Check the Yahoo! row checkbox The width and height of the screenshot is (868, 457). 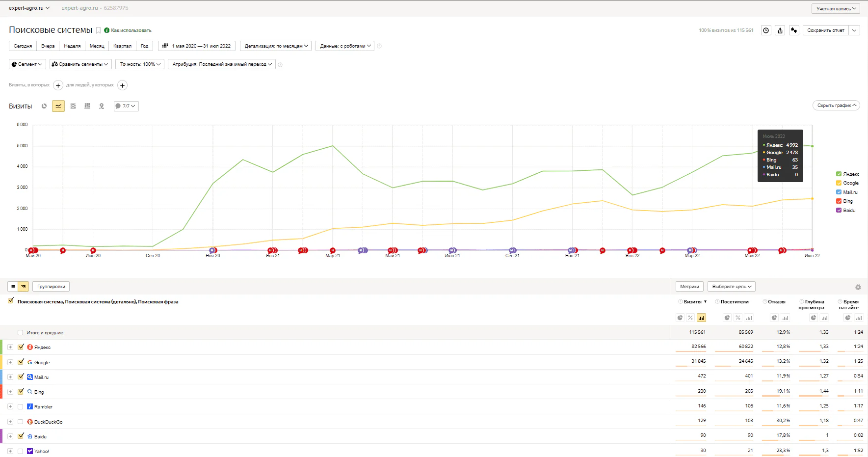pyautogui.click(x=20, y=451)
